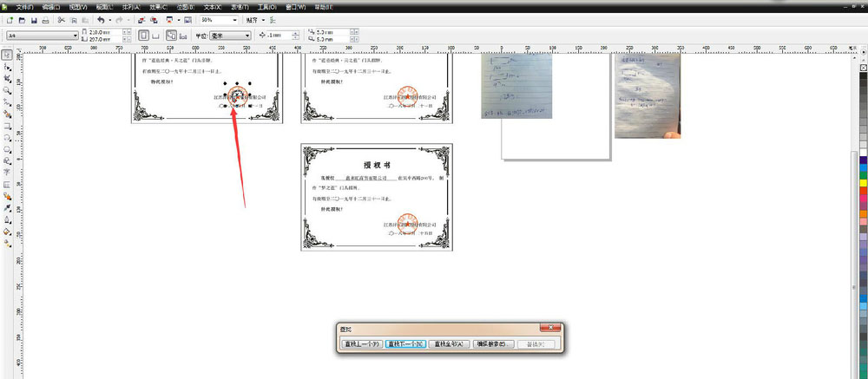This screenshot has height=379, width=868.
Task: Expand the application launcher dropdown arrow
Action: [x=179, y=20]
